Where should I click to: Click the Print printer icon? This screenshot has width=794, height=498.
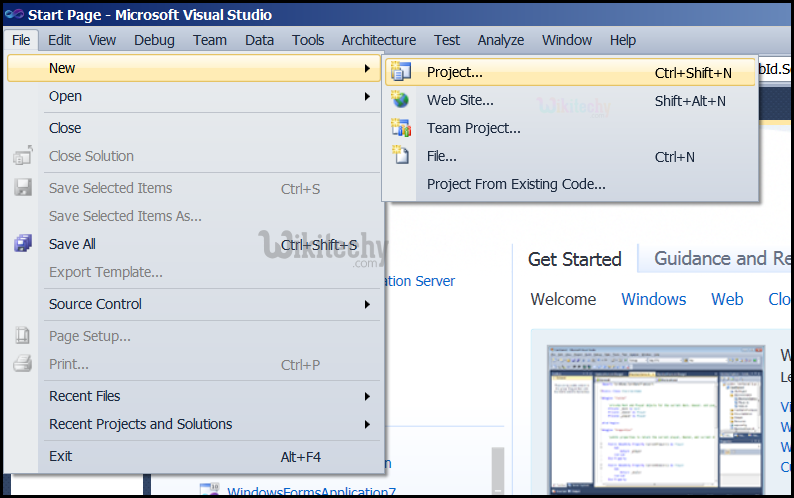click(x=23, y=363)
